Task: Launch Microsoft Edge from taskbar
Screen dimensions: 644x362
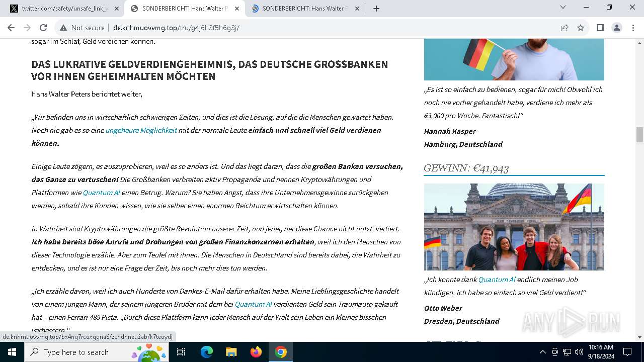Action: click(207, 352)
